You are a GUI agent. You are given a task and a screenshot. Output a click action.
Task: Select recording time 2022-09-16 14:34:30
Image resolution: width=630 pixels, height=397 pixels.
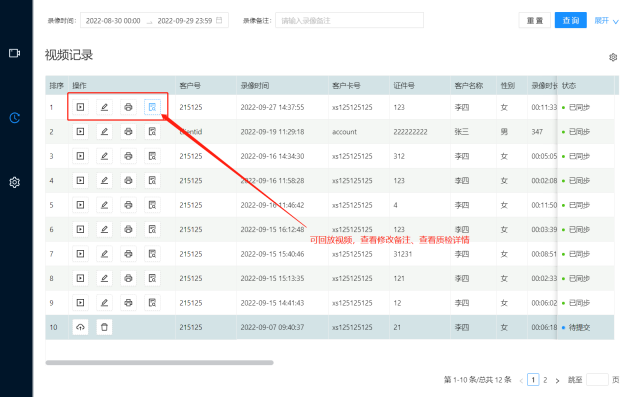tap(272, 156)
